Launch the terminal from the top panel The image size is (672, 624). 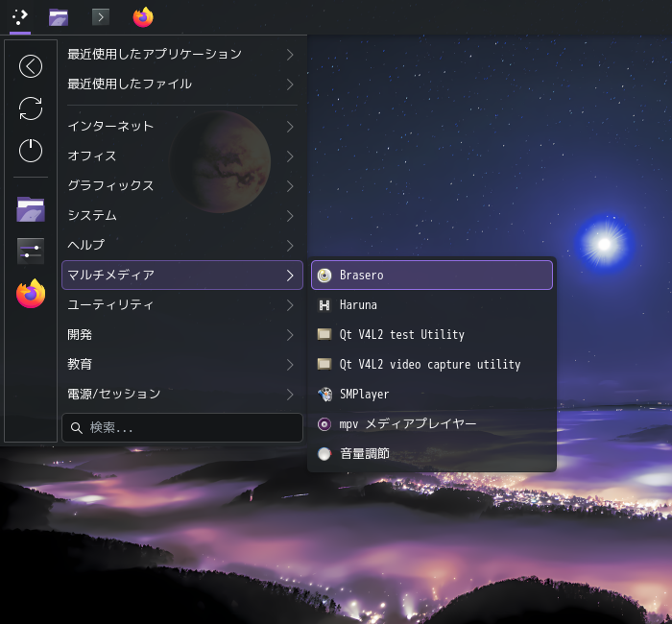(101, 17)
